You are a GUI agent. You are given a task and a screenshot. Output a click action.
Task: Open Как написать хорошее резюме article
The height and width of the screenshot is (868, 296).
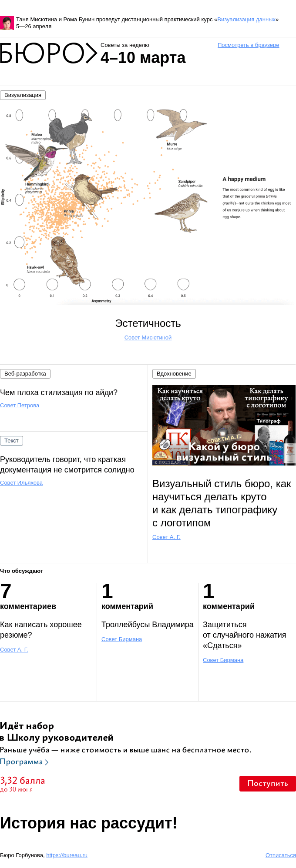tap(41, 630)
